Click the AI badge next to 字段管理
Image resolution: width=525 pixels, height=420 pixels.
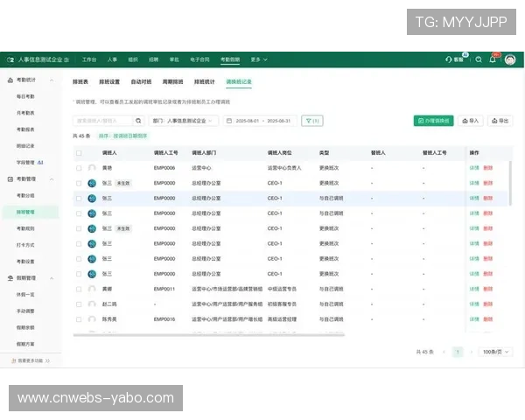pyautogui.click(x=40, y=163)
